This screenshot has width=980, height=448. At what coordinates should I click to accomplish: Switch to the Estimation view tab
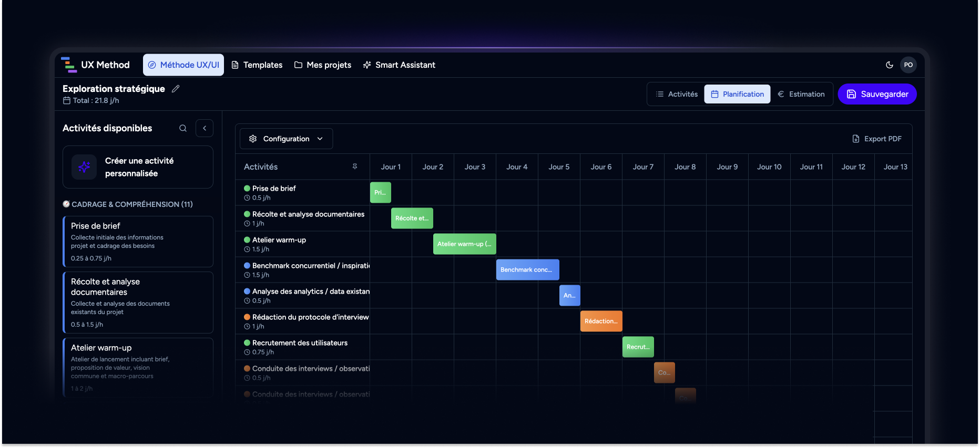pyautogui.click(x=801, y=94)
